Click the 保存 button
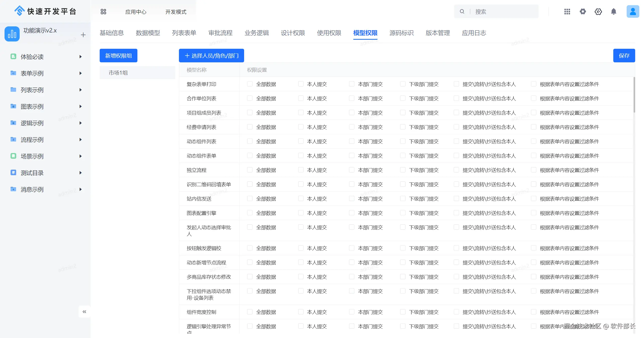This screenshot has height=338, width=644. click(x=624, y=56)
